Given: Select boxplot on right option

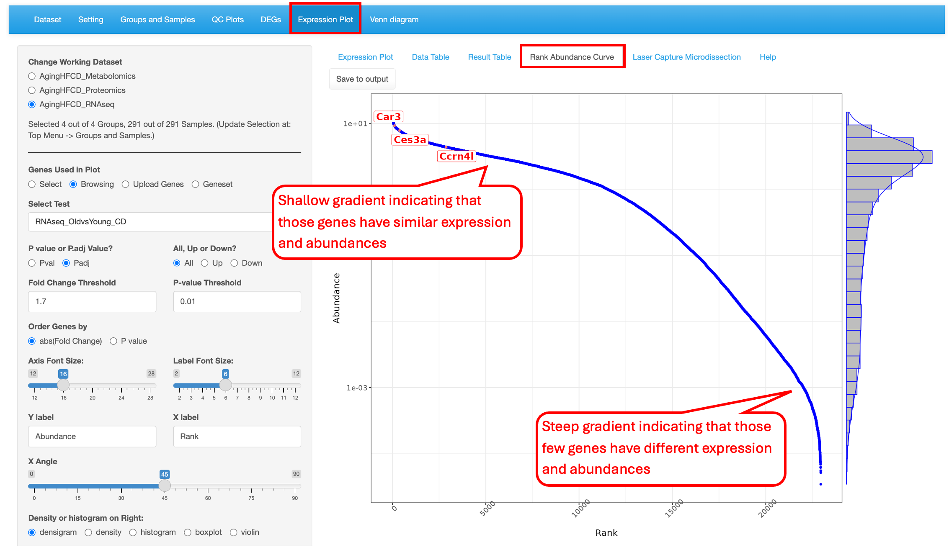Looking at the screenshot, I should pyautogui.click(x=188, y=532).
